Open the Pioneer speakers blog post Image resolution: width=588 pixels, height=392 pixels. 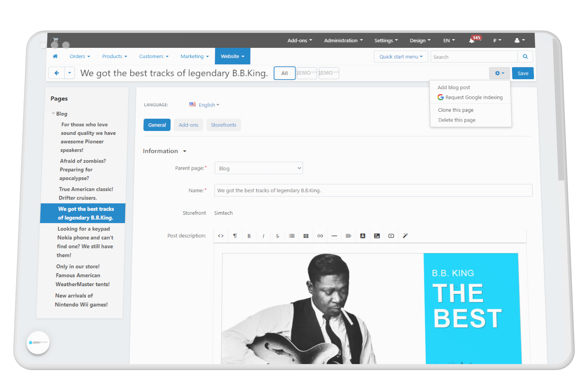coord(88,137)
